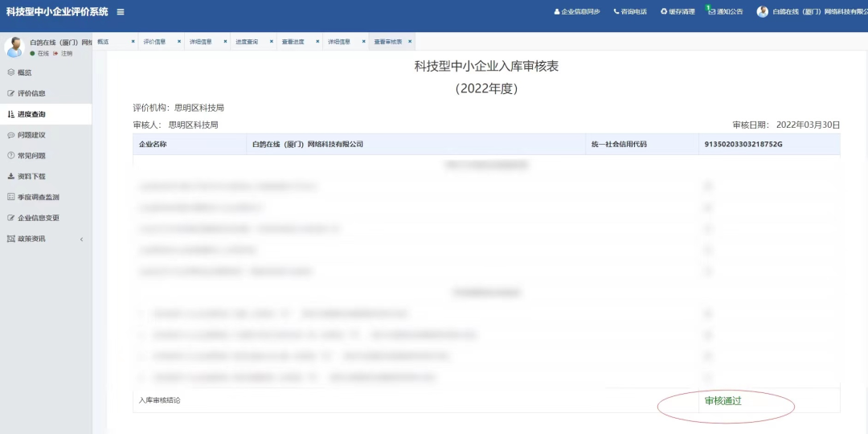
Task: Close the 查看审核表 tab
Action: (410, 42)
